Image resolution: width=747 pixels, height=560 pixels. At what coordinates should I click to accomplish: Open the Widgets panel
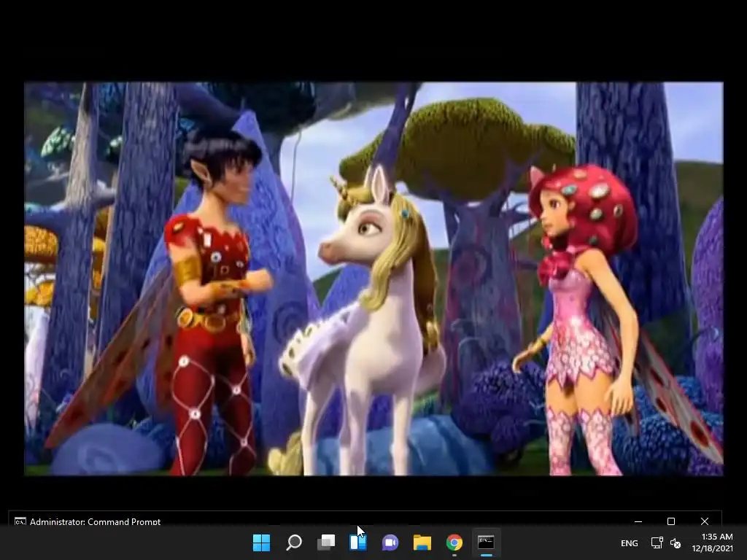357,542
